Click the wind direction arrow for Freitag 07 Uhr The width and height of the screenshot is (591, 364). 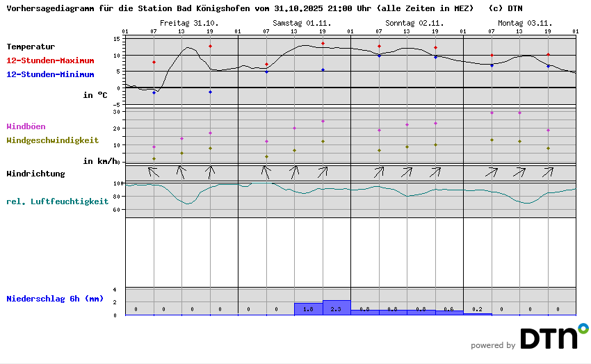(x=154, y=172)
